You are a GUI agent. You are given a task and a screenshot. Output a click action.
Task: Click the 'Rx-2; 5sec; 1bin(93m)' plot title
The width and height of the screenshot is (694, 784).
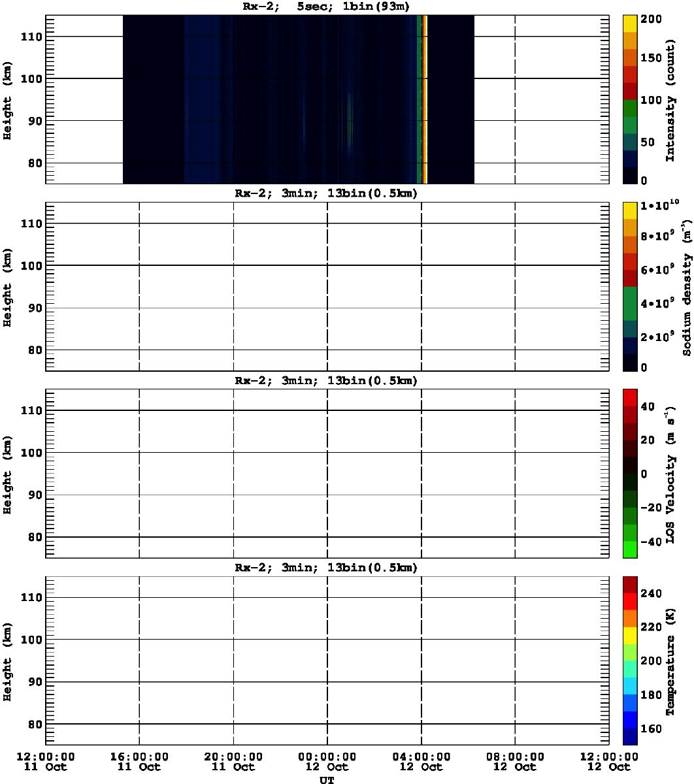pos(326,7)
